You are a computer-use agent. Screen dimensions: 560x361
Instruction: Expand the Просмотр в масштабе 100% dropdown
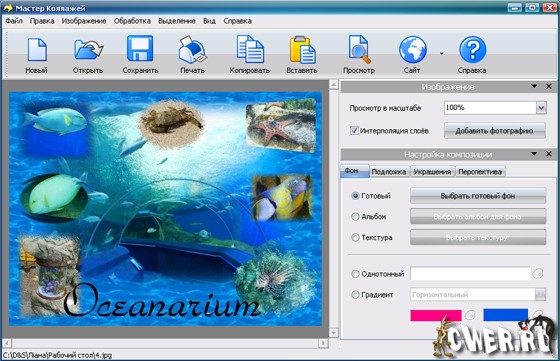pyautogui.click(x=541, y=107)
